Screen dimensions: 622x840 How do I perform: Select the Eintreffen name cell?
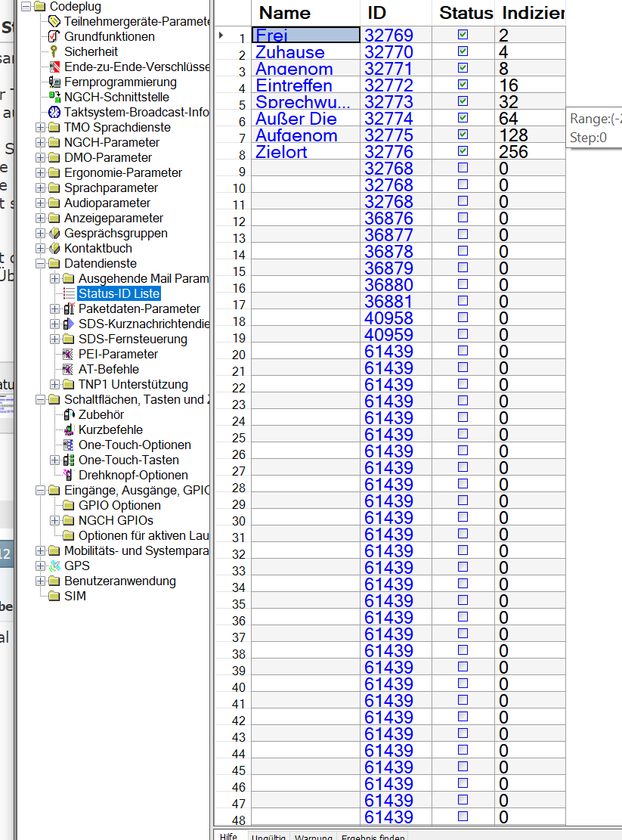click(305, 85)
